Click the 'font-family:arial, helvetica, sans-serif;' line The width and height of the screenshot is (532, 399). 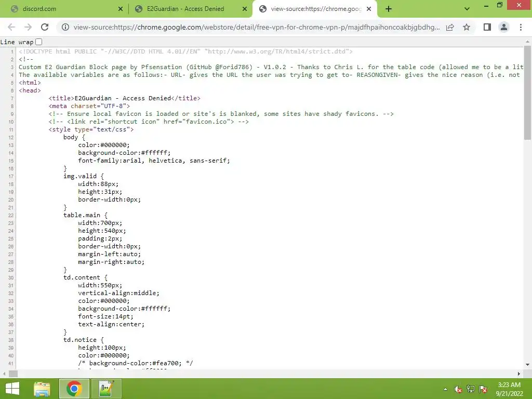click(x=154, y=161)
